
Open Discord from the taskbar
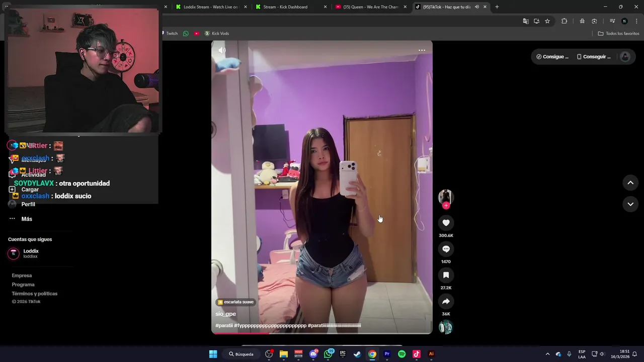[x=313, y=354]
